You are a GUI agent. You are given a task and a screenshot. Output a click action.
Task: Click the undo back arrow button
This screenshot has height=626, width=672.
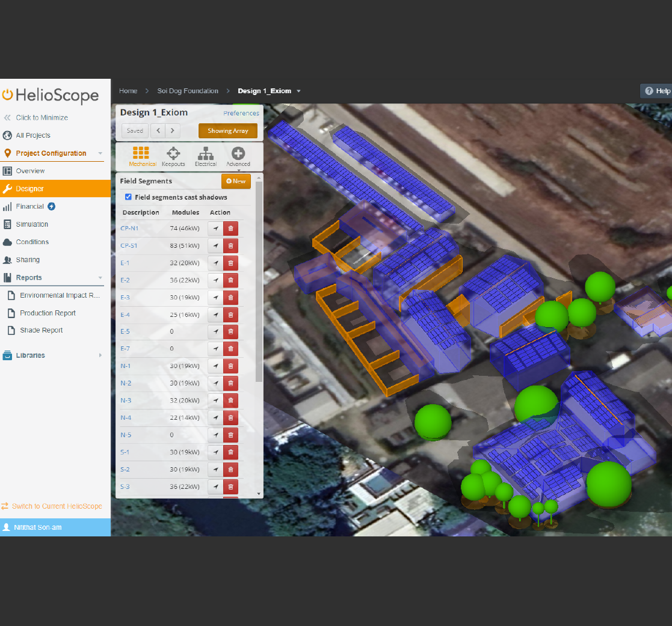158,130
